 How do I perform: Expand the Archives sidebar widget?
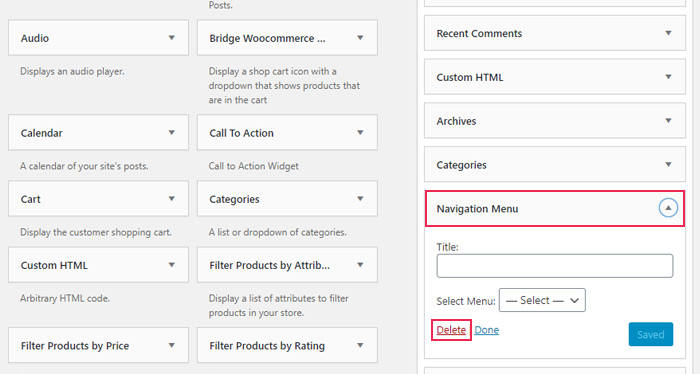tap(668, 121)
